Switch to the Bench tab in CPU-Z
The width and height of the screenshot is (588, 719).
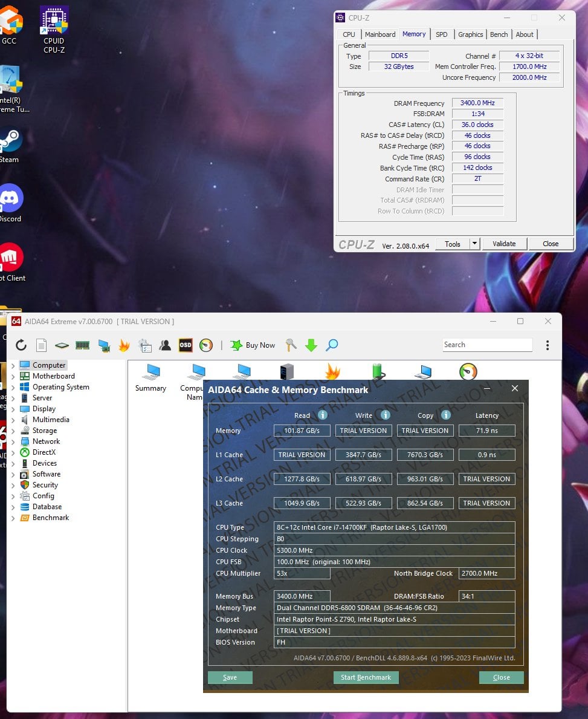[x=499, y=34]
